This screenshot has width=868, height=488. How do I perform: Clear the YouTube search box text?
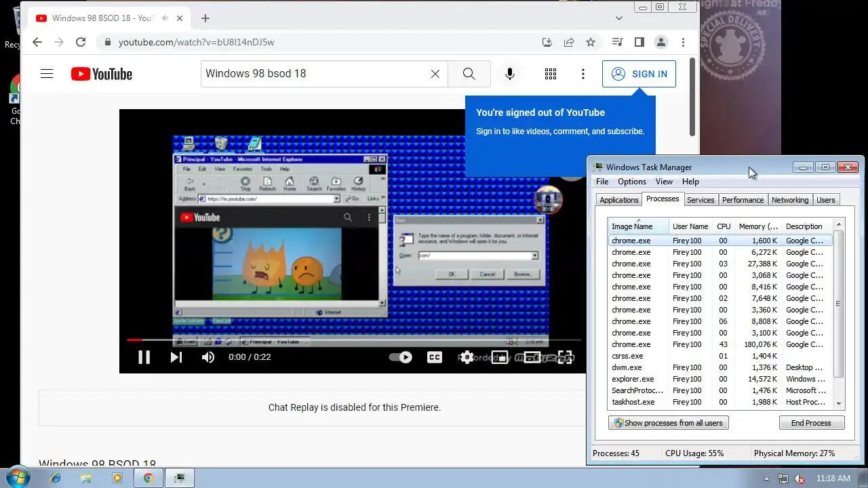(x=435, y=74)
